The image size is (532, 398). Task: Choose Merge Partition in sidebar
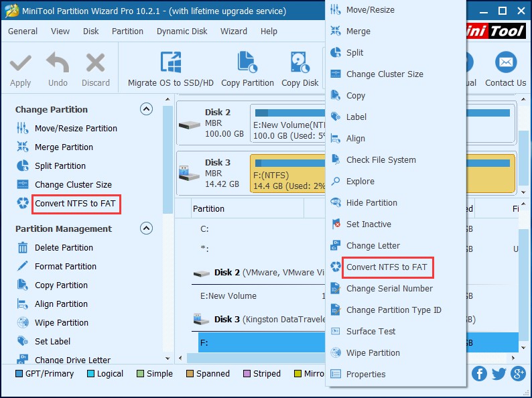(x=55, y=147)
